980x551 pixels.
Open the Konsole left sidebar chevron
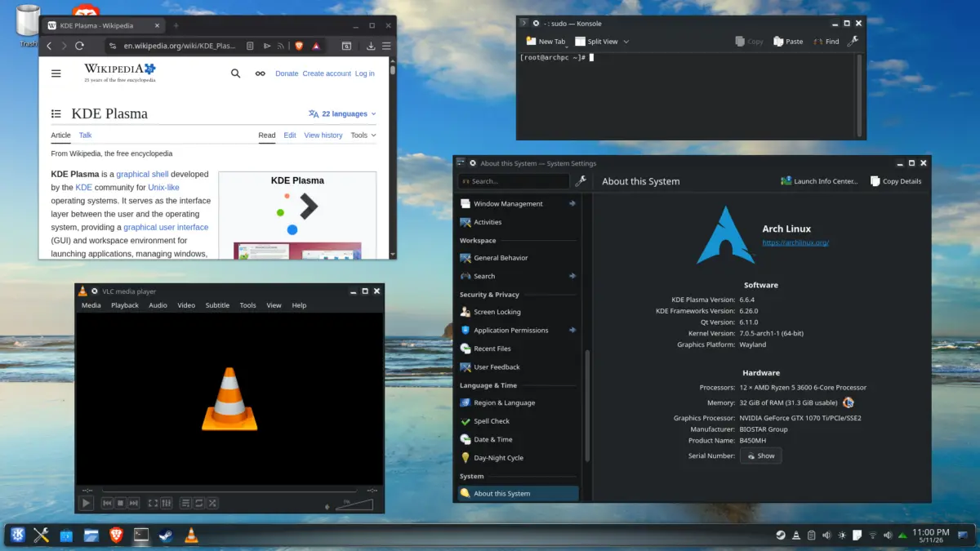pos(523,24)
